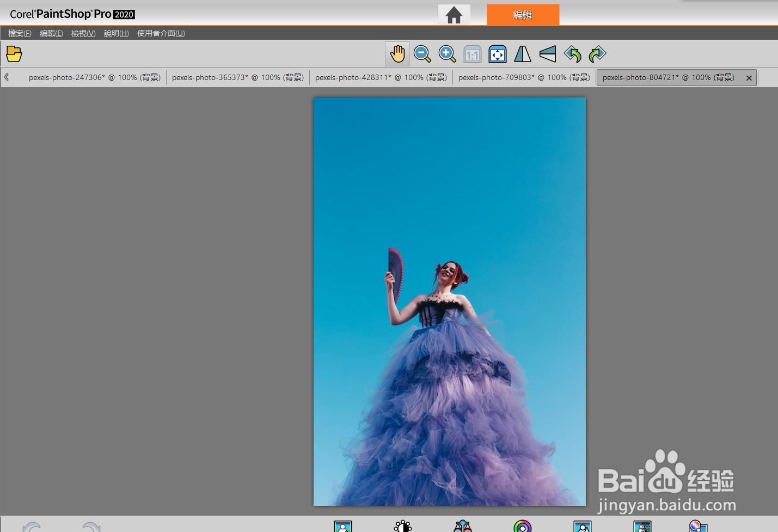Click the Redo arrow in bottom bar
This screenshot has width=778, height=532.
click(91, 527)
